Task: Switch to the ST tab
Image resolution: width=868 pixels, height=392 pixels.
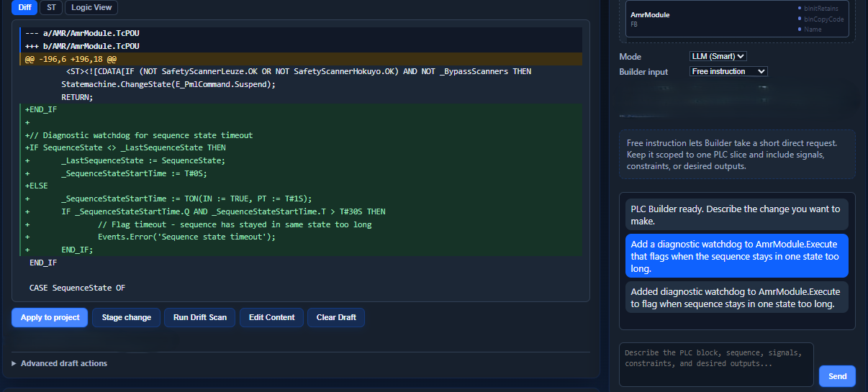Action: tap(51, 8)
